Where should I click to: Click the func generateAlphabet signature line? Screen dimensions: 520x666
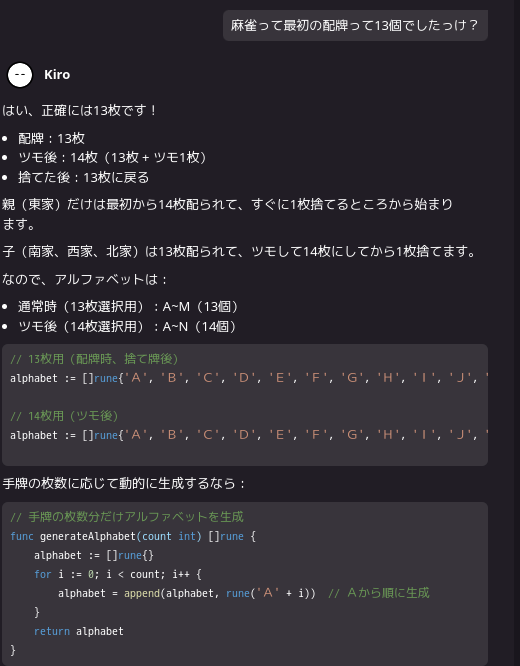(x=133, y=536)
